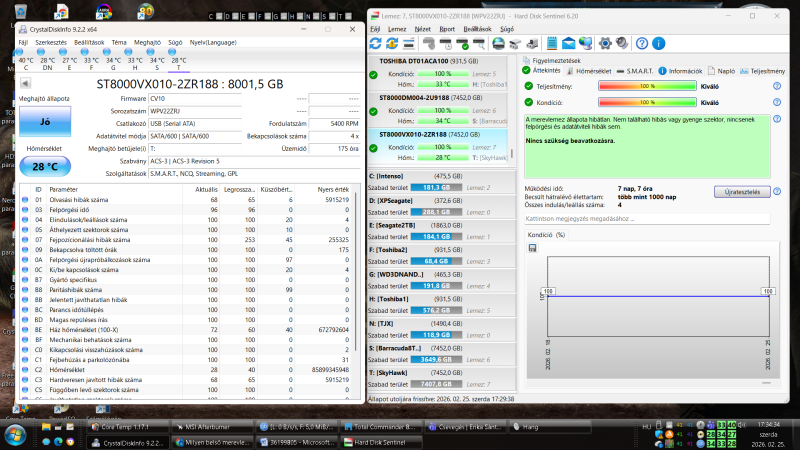Open Fájl menu in CrystalDiskInfo
This screenshot has height=450, width=800.
click(23, 42)
